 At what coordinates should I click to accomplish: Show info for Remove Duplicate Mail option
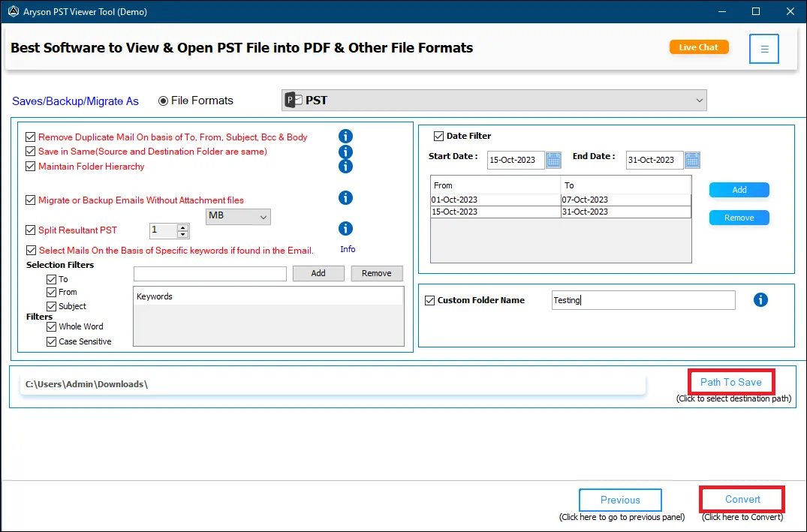(345, 137)
